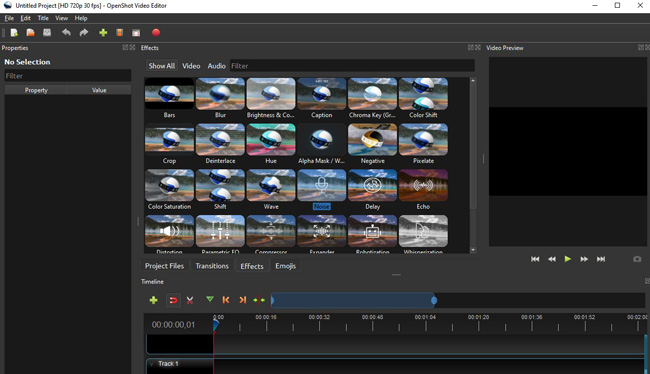Click the New Project toolbar icon
Image resolution: width=650 pixels, height=374 pixels.
[x=14, y=33]
